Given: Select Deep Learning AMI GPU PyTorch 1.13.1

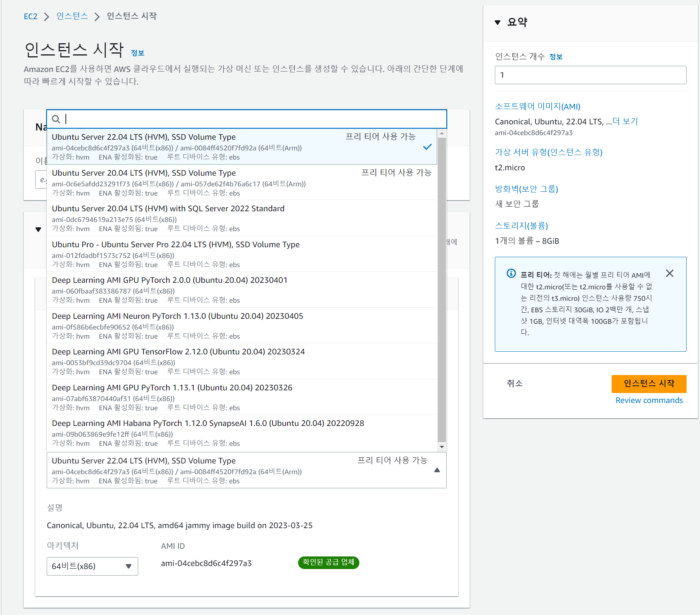Looking at the screenshot, I should click(242, 397).
